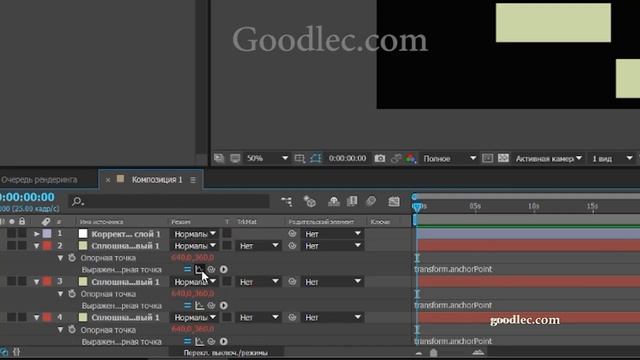Viewport: 640px width, 360px height.
Task: Open layer 4 expression language menu arrow
Action: (x=224, y=341)
